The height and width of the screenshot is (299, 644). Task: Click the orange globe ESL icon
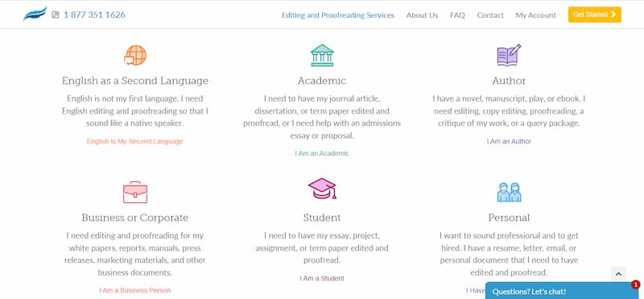point(135,55)
